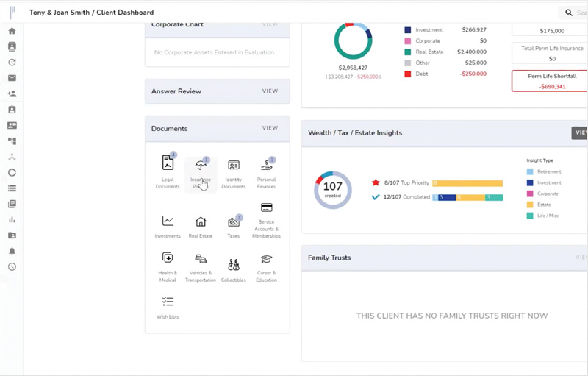Open the mail envelope sidebar icon
Viewport: 588px width, 376px height.
(x=12, y=78)
